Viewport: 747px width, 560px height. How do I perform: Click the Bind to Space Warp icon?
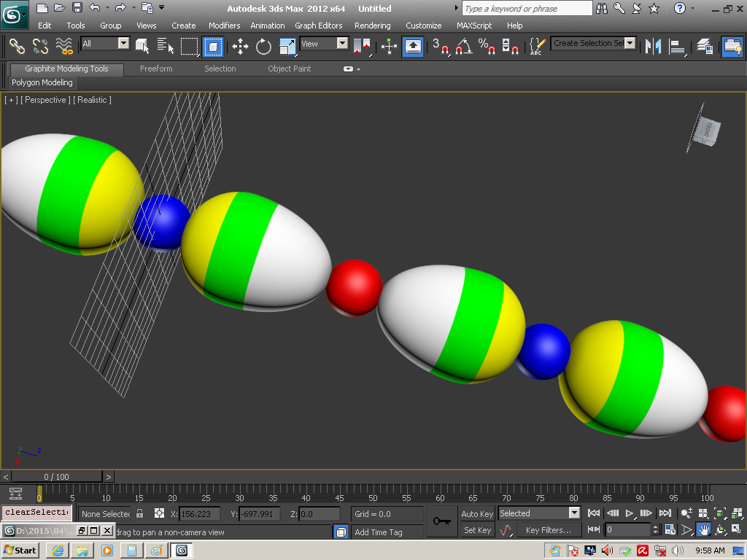tap(64, 47)
